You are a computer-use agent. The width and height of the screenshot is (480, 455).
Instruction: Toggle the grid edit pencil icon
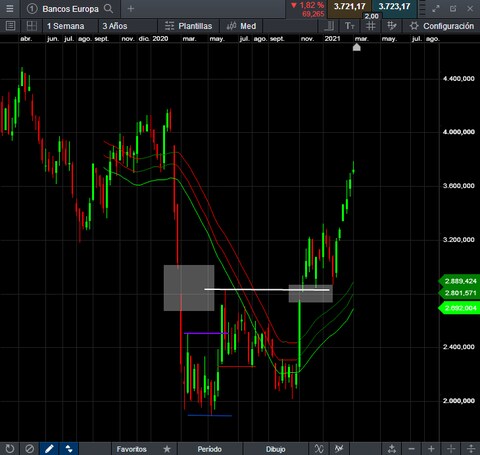click(x=391, y=26)
